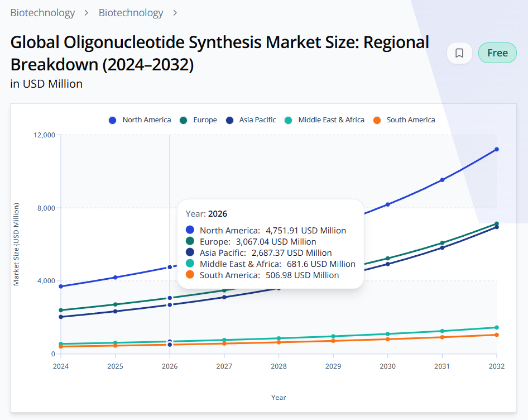Toggle Asia Pacific series in legend

pos(257,120)
